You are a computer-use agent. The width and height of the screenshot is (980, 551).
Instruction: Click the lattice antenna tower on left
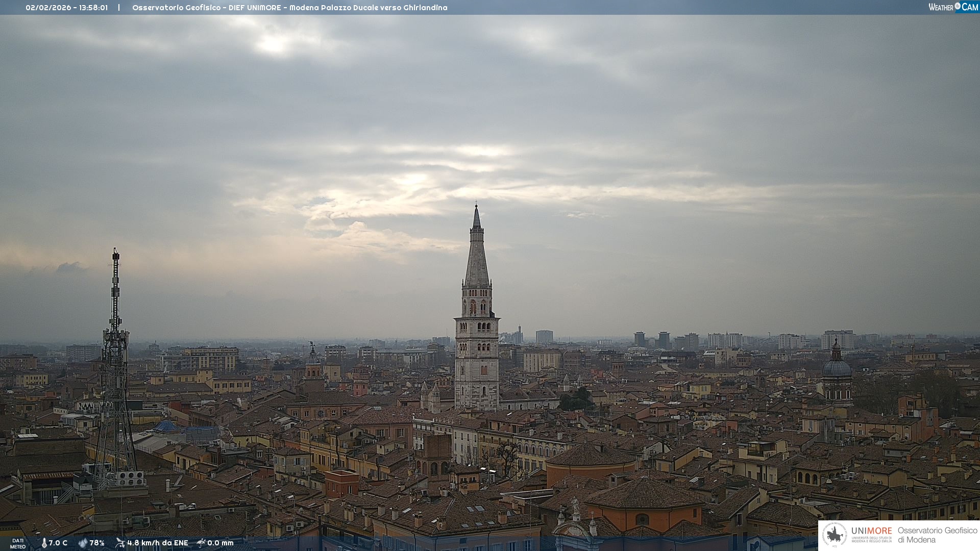115,357
